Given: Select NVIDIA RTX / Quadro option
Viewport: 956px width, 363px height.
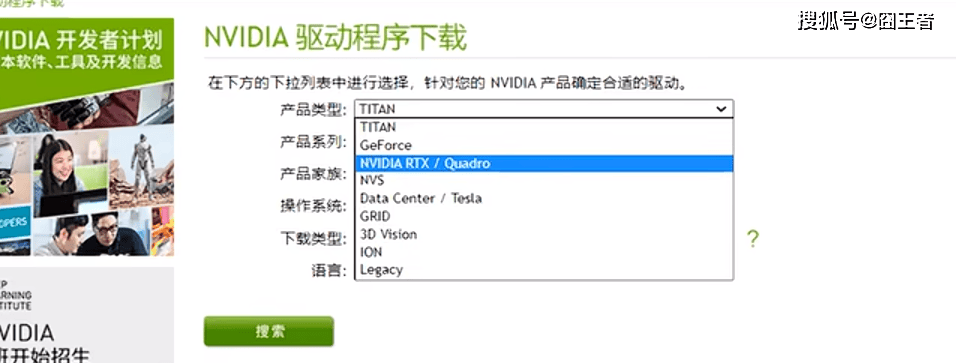Looking at the screenshot, I should [x=544, y=164].
